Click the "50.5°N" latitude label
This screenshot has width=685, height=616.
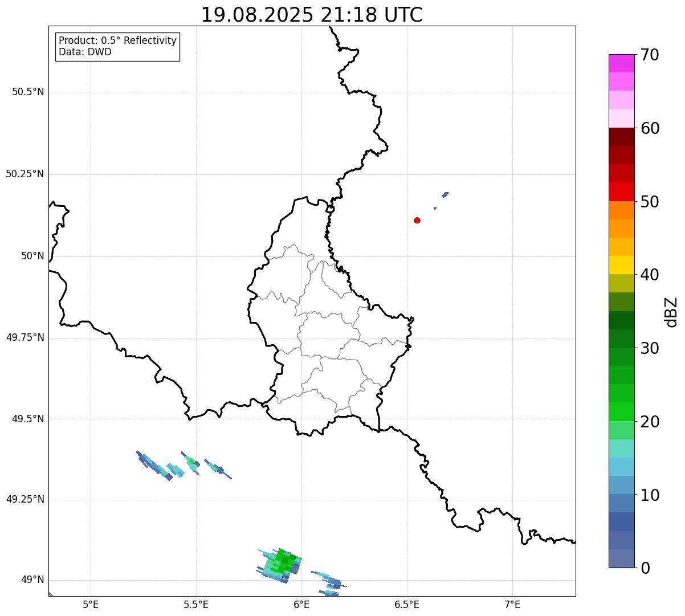28,92
